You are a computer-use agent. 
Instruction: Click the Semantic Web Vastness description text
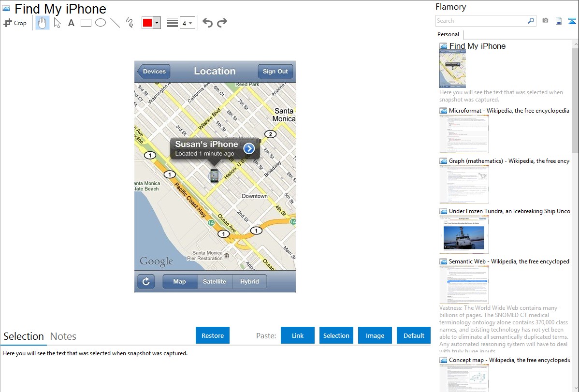504,329
